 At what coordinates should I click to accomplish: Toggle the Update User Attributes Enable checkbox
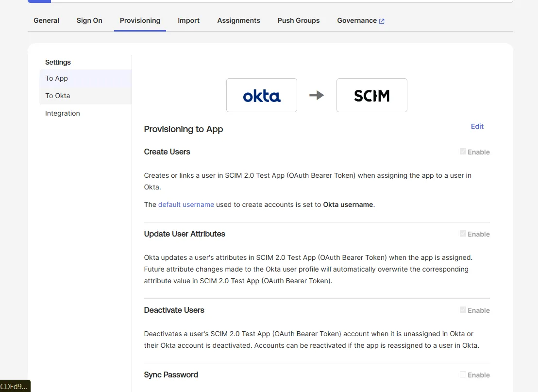(463, 234)
